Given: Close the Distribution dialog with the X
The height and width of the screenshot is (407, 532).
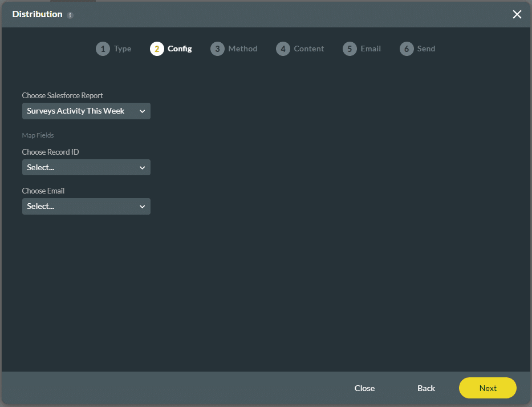Looking at the screenshot, I should (517, 14).
